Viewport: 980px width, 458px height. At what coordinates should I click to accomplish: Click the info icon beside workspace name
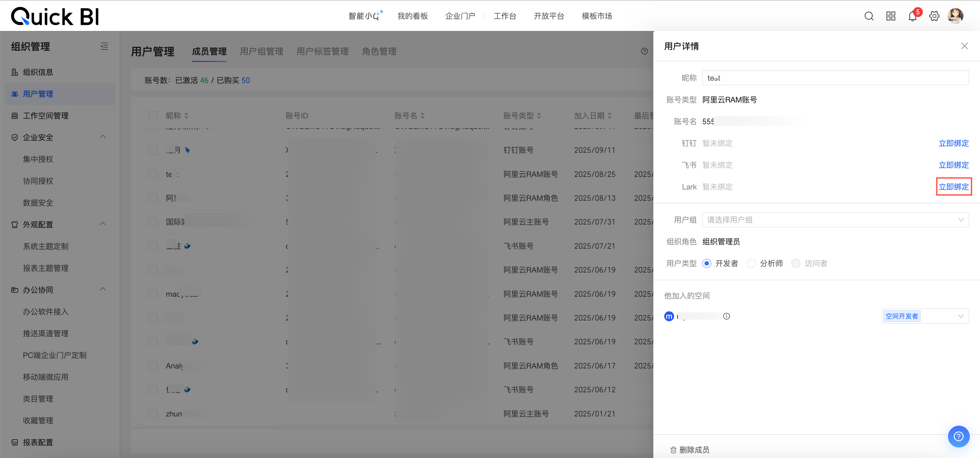click(x=726, y=316)
